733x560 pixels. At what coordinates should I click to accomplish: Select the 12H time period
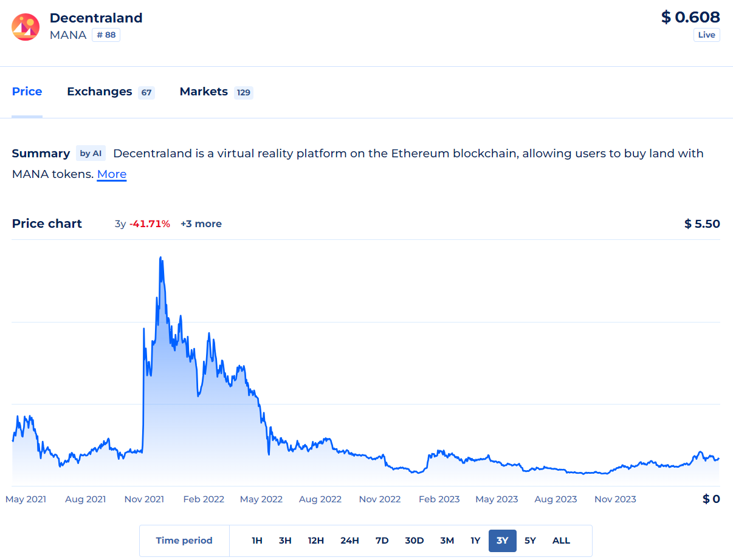click(315, 541)
